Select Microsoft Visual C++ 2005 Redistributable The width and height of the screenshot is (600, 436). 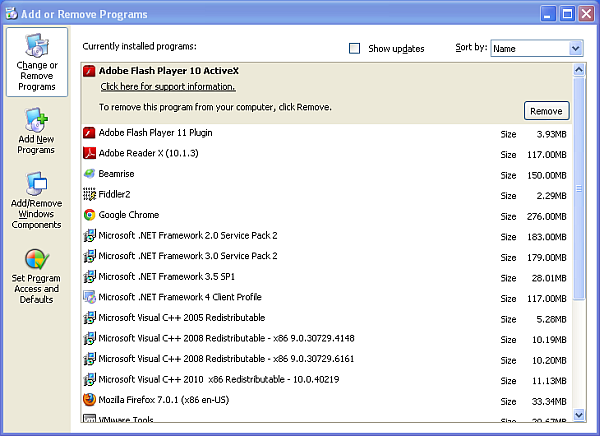click(327, 318)
